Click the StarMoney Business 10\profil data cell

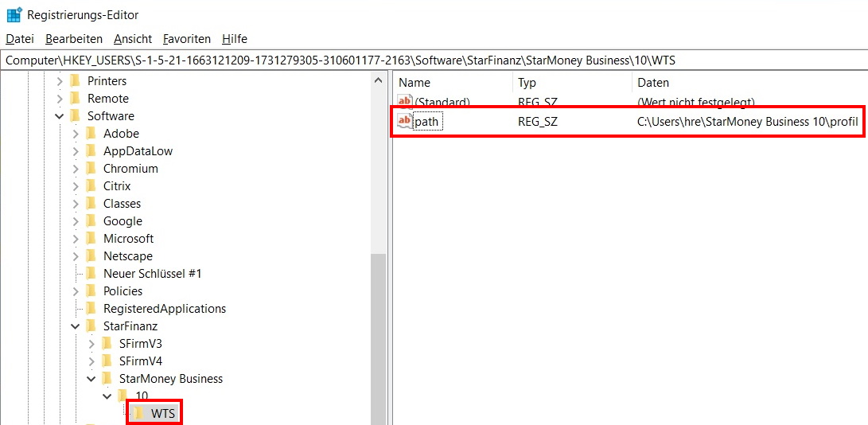[747, 121]
